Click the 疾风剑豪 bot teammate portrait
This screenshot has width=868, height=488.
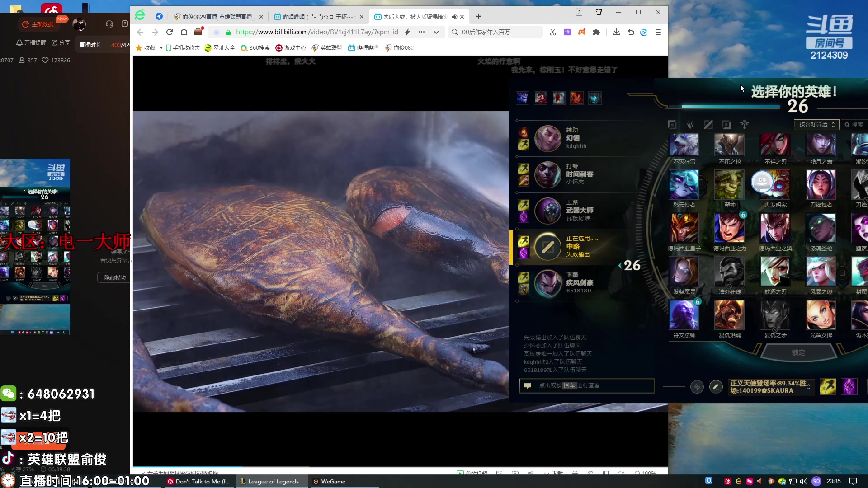pos(548,283)
